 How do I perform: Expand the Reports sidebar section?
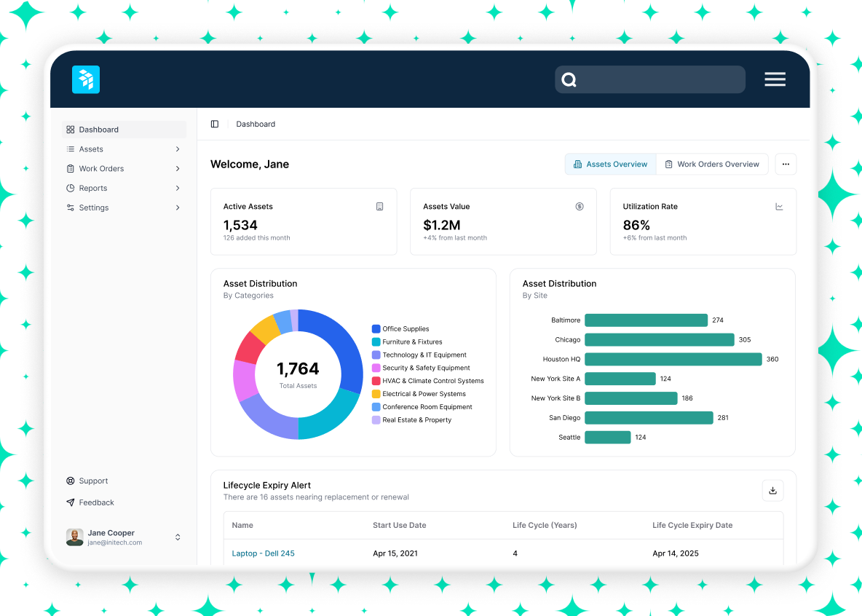pos(177,188)
